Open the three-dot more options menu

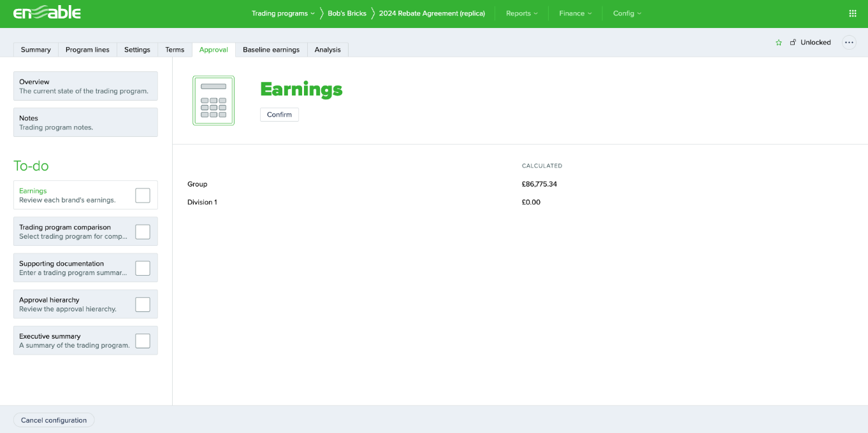pyautogui.click(x=849, y=43)
